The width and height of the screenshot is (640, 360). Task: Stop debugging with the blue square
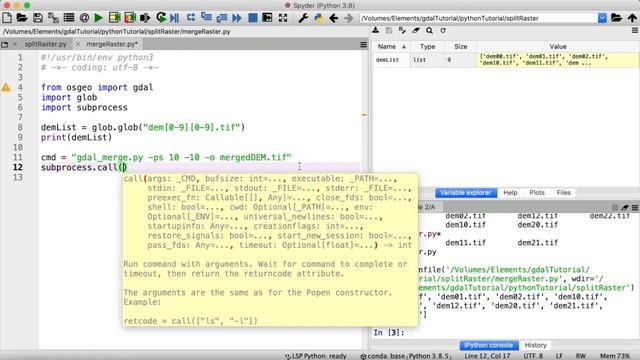click(x=253, y=18)
